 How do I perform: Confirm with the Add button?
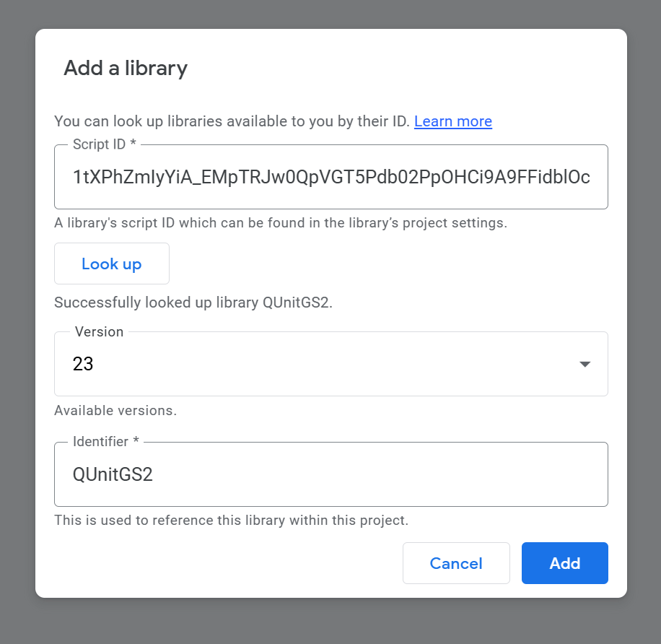point(564,563)
